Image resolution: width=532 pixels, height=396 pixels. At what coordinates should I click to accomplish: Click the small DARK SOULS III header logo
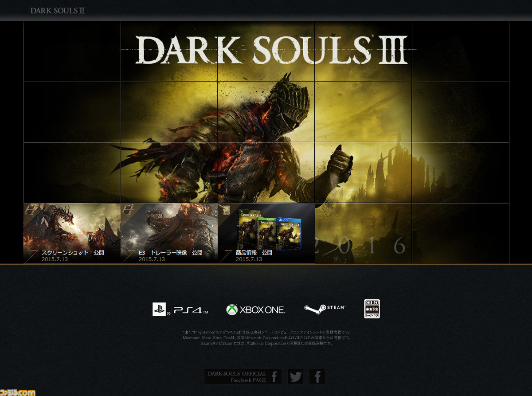pyautogui.click(x=58, y=11)
